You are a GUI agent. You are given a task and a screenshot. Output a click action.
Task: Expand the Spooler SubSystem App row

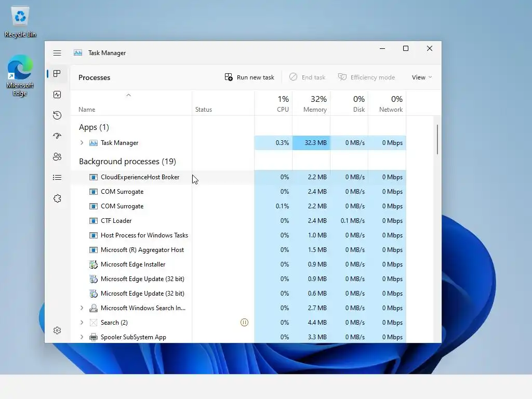pos(82,337)
